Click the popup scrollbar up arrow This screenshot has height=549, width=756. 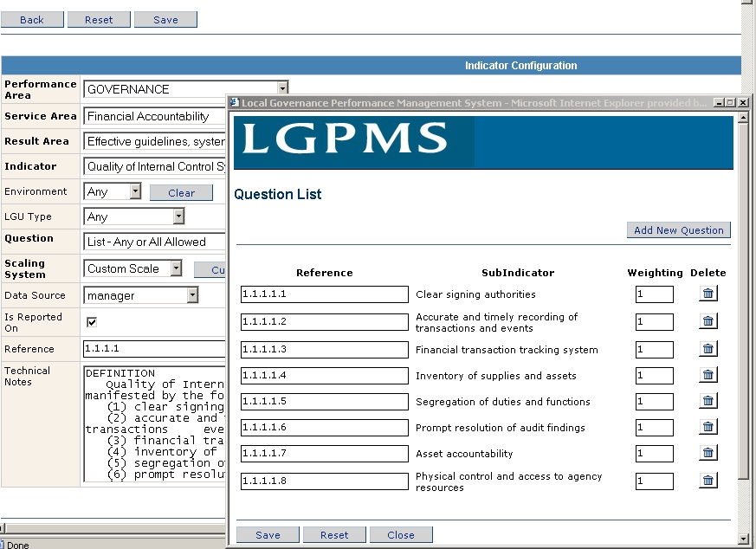pos(743,117)
